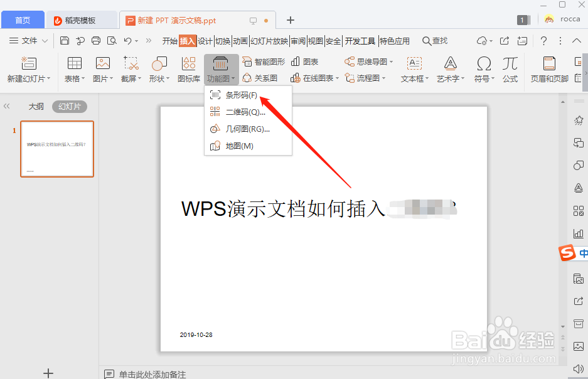
Task: Click the rocca user account
Action: [x=562, y=19]
